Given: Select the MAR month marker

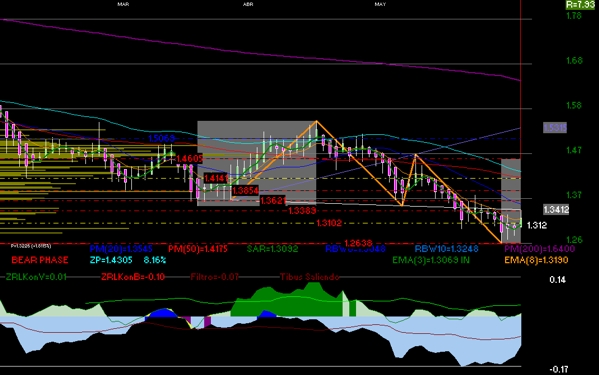Looking at the screenshot, I should [123, 4].
